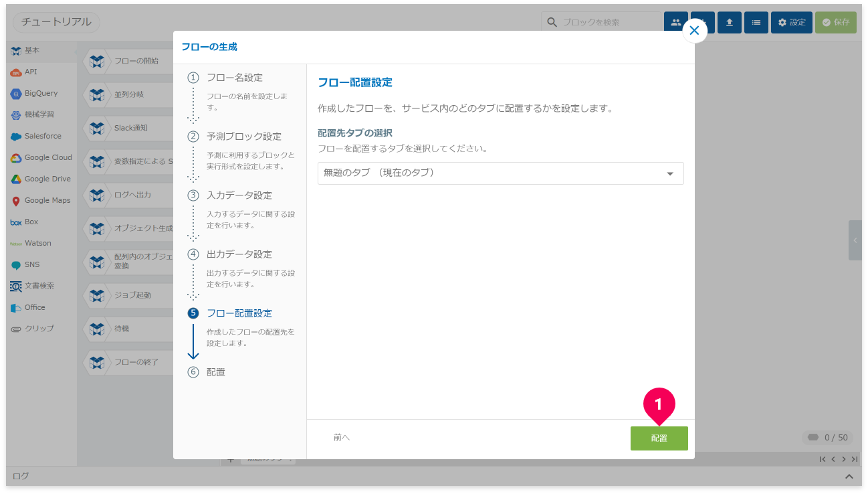Select the フローの終了 block
This screenshot has width=868, height=494.
(128, 362)
